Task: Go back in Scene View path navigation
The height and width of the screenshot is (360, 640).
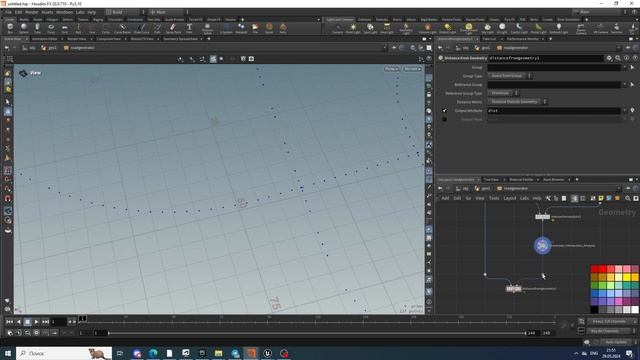Action: pyautogui.click(x=7, y=48)
